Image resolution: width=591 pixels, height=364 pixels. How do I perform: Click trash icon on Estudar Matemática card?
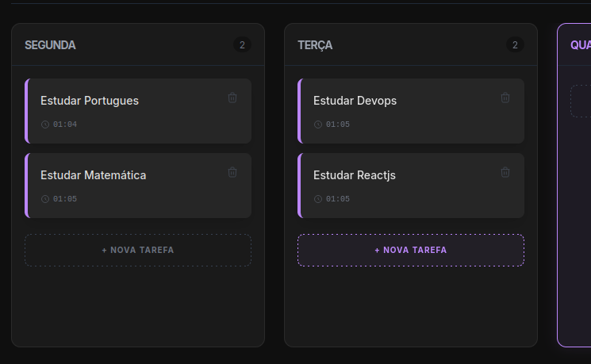coord(232,172)
